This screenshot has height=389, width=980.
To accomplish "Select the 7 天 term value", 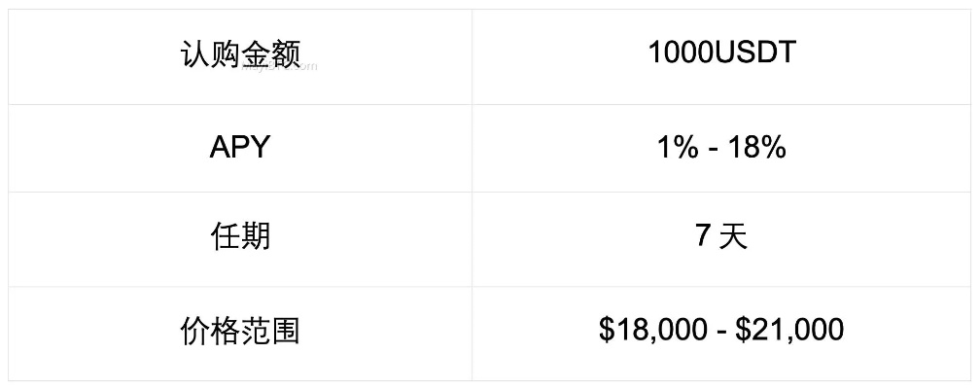I will click(721, 236).
